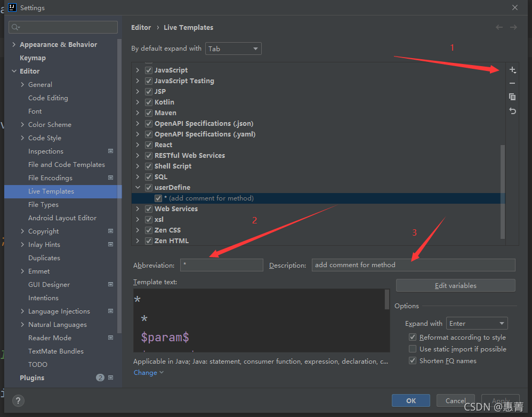Collapse the userDefine template group
The height and width of the screenshot is (417, 532).
point(138,187)
